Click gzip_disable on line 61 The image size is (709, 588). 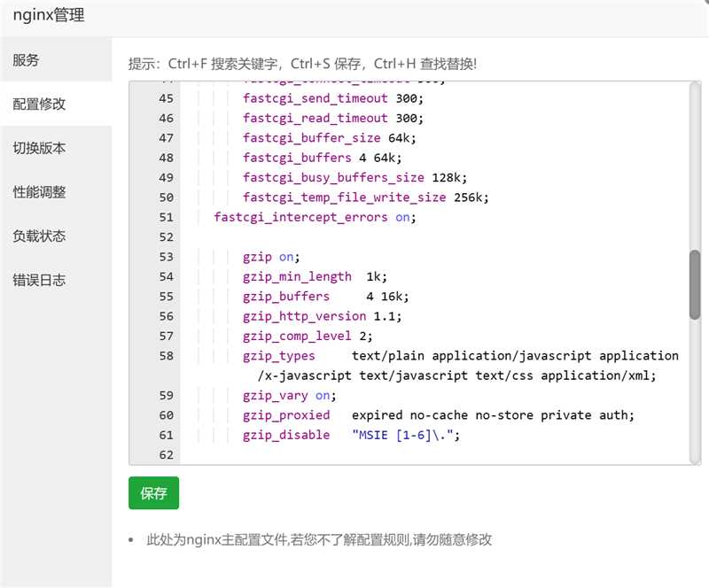pyautogui.click(x=286, y=435)
